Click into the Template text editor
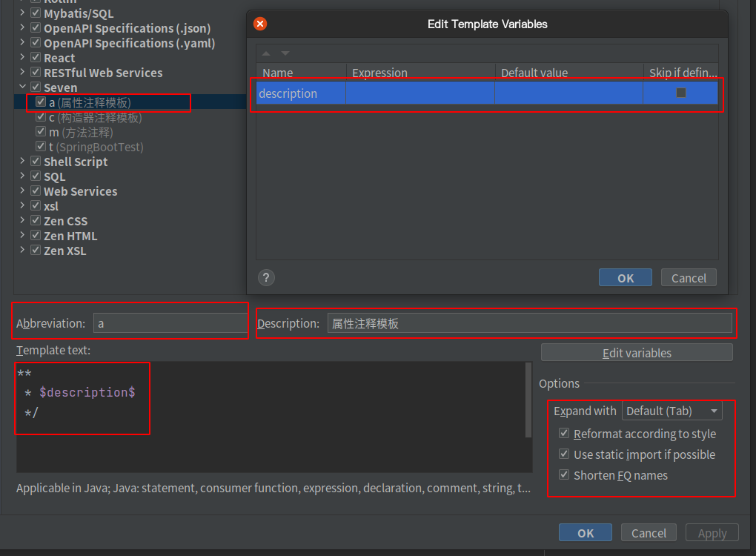The height and width of the screenshot is (556, 756). [271, 417]
